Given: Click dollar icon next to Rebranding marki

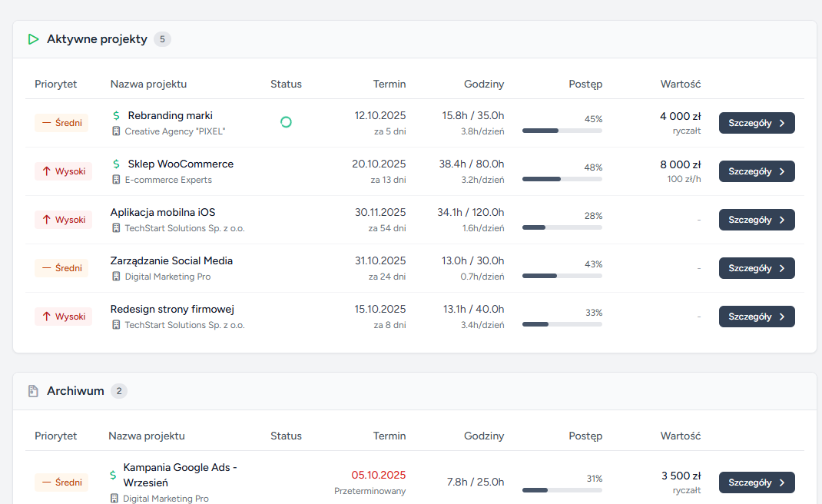Looking at the screenshot, I should click(116, 115).
